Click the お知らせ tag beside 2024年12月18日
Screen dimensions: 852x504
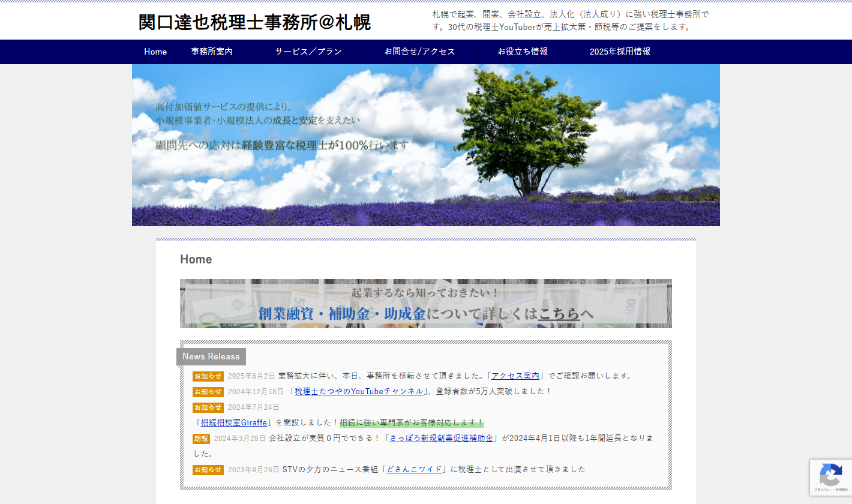pyautogui.click(x=208, y=392)
